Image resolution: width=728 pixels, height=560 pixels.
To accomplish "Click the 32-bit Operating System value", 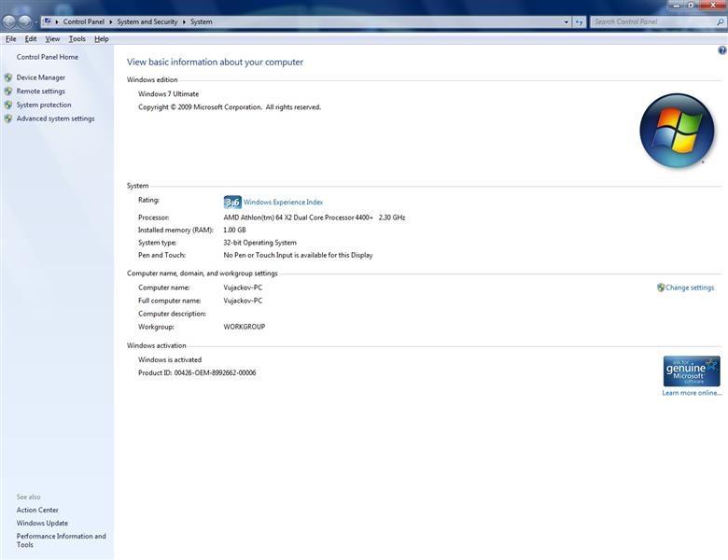I will point(260,243).
